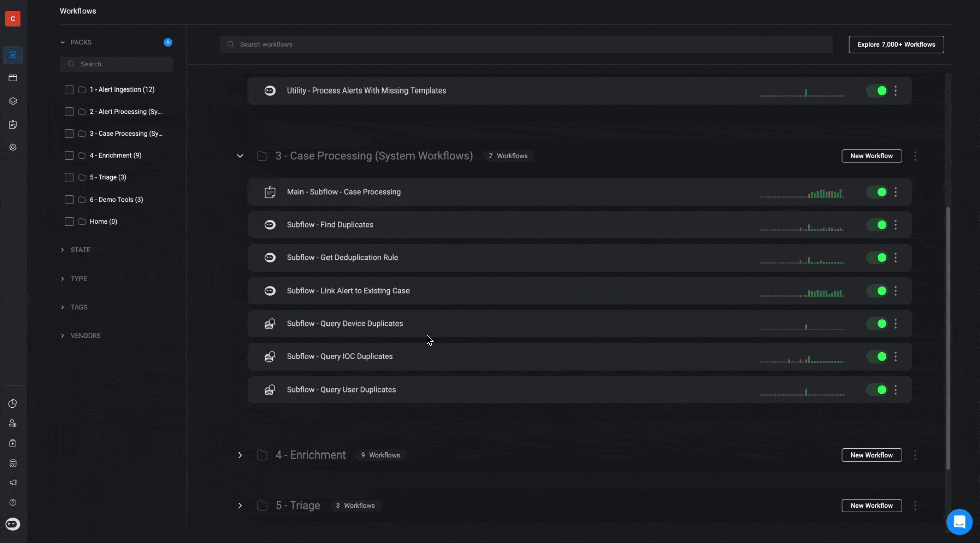Check the 5 - Triage pack checkbox
The height and width of the screenshot is (543, 980).
click(x=69, y=177)
